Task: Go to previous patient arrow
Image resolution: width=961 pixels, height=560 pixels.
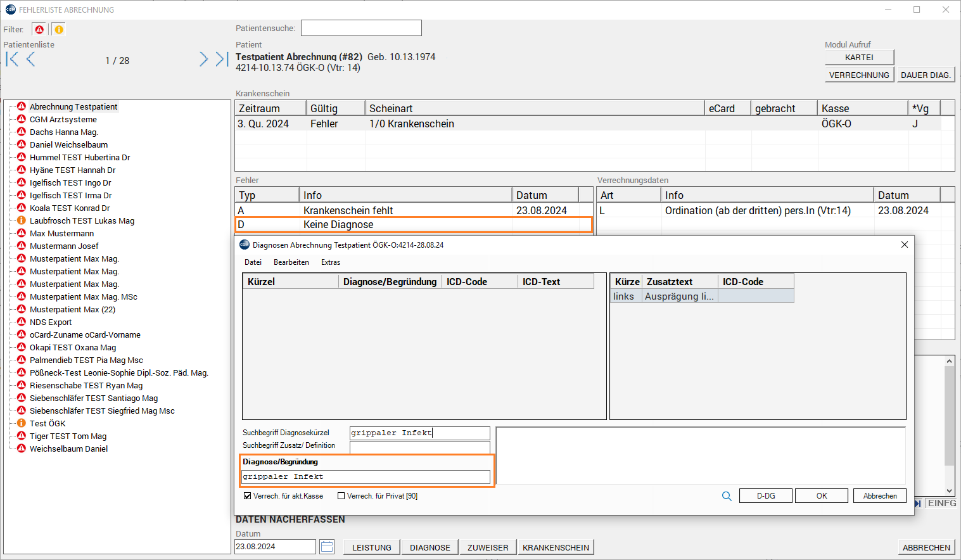Action: 30,60
